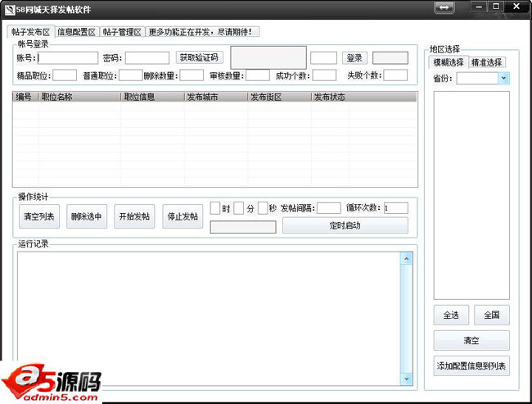Click the 成功个数 field
532x404 pixels.
[x=324, y=75]
